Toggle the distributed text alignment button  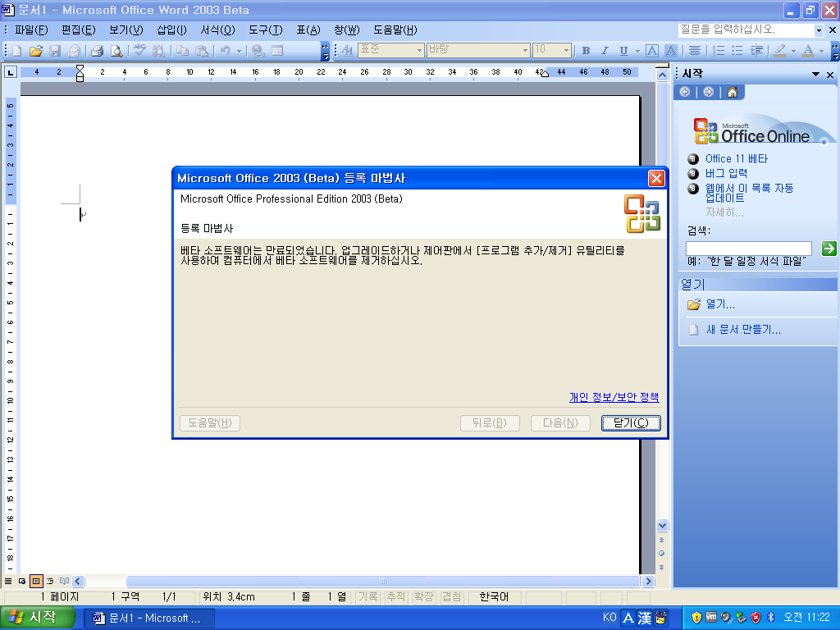coord(695,50)
